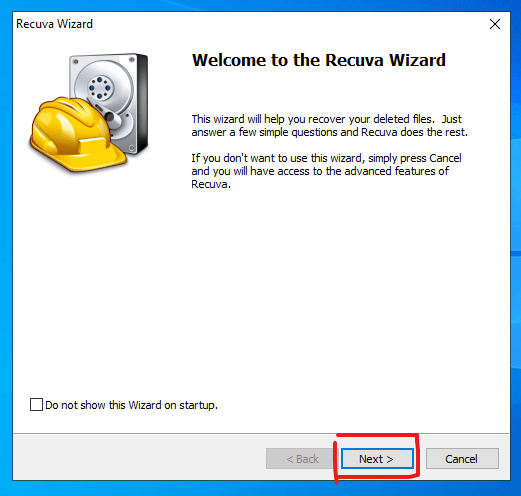This screenshot has height=496, width=521.
Task: Click the greyed-out < Back button
Action: (x=302, y=459)
